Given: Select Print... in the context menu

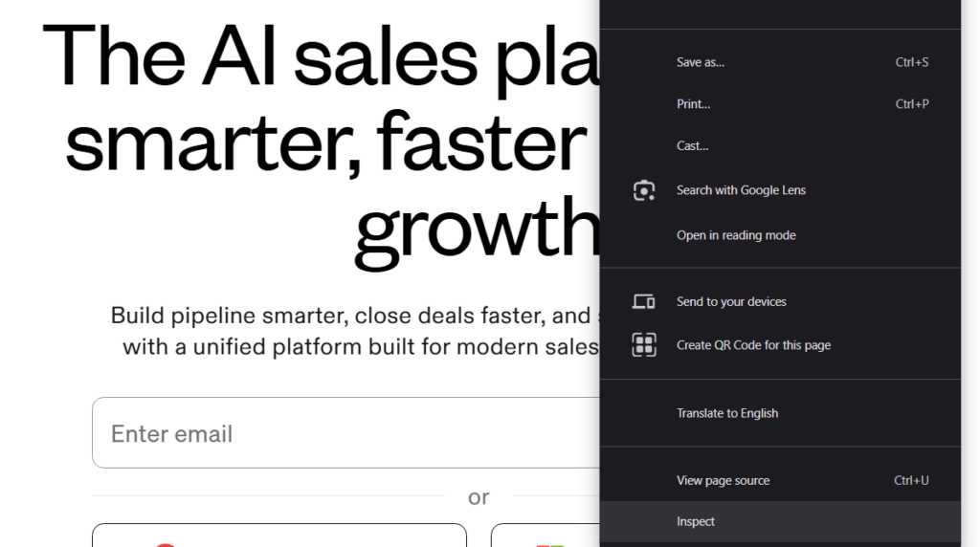Looking at the screenshot, I should tap(694, 104).
